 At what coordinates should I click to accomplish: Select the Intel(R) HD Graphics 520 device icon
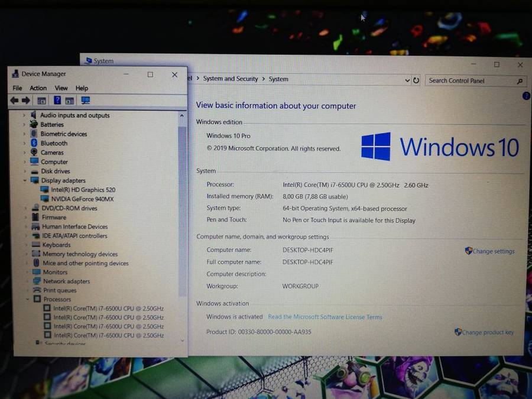(45, 190)
